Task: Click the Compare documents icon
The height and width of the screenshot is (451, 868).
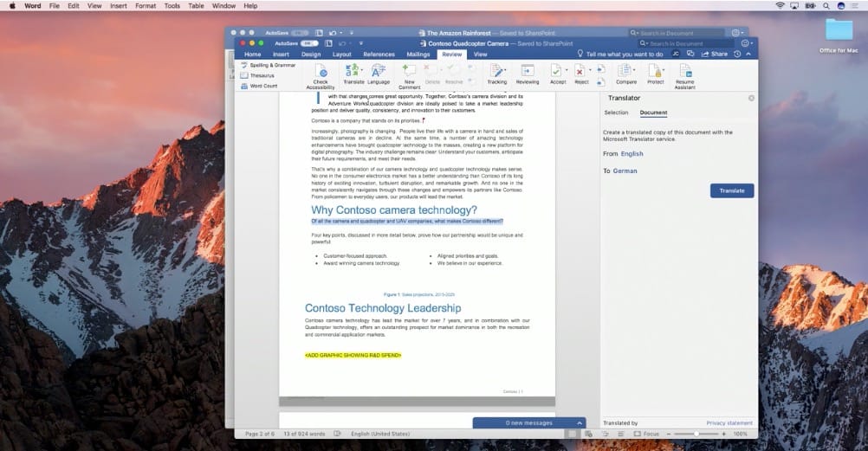Action: tap(625, 70)
